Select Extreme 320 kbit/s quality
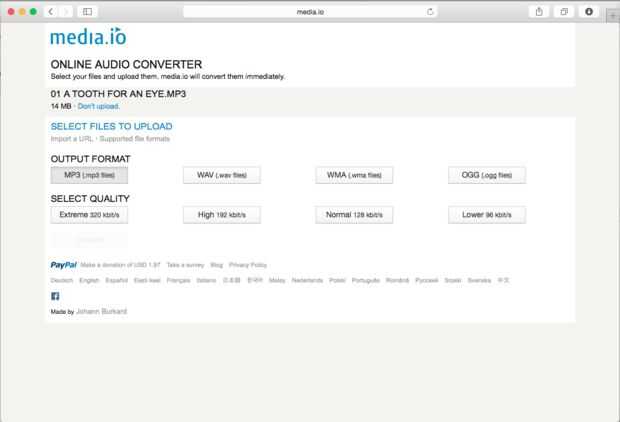Viewport: 620px width, 422px height. tap(89, 215)
